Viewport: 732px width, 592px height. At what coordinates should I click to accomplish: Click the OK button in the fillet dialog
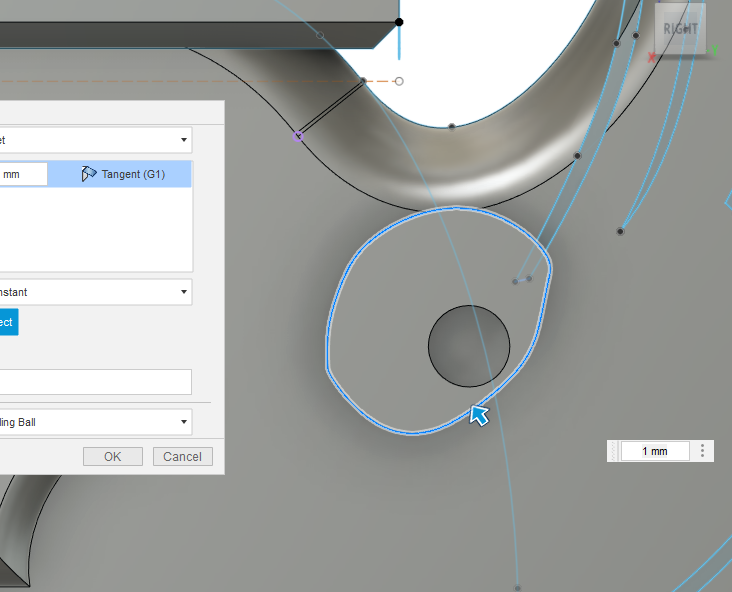113,456
